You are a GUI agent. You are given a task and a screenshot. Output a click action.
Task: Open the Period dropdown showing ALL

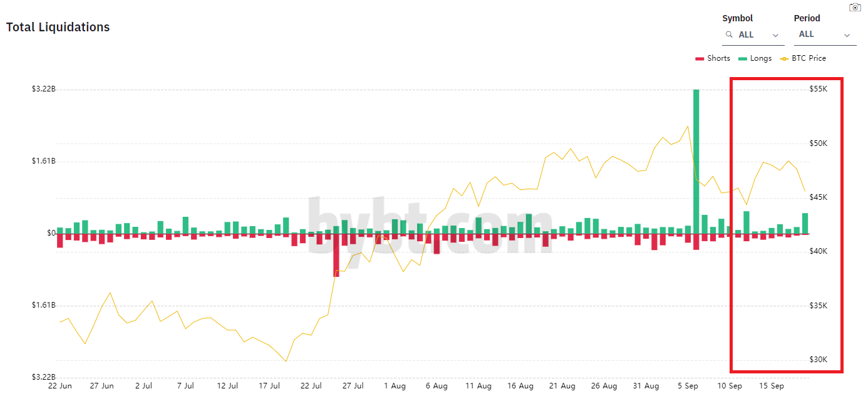coord(825,35)
